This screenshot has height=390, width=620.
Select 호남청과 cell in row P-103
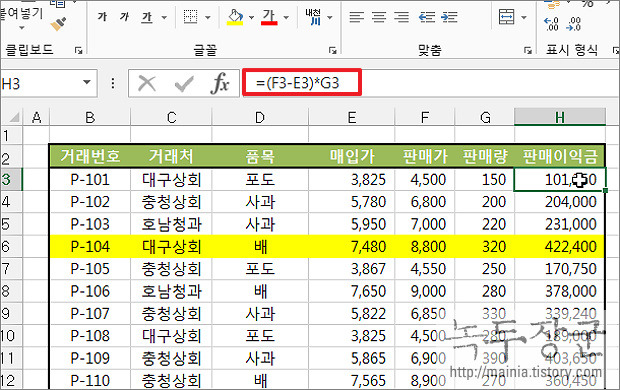171,224
